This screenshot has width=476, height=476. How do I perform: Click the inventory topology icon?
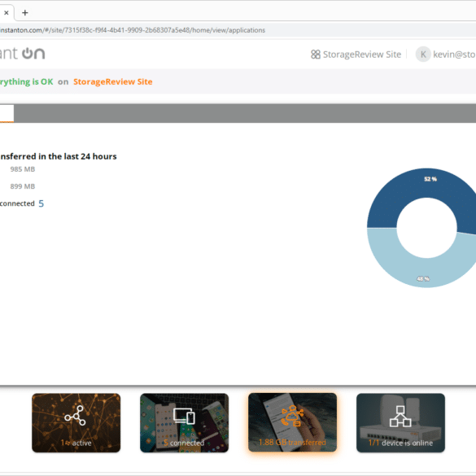point(400,416)
